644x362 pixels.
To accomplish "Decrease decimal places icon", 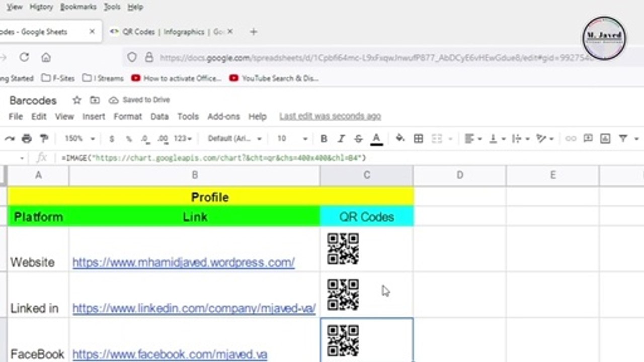I will click(145, 138).
